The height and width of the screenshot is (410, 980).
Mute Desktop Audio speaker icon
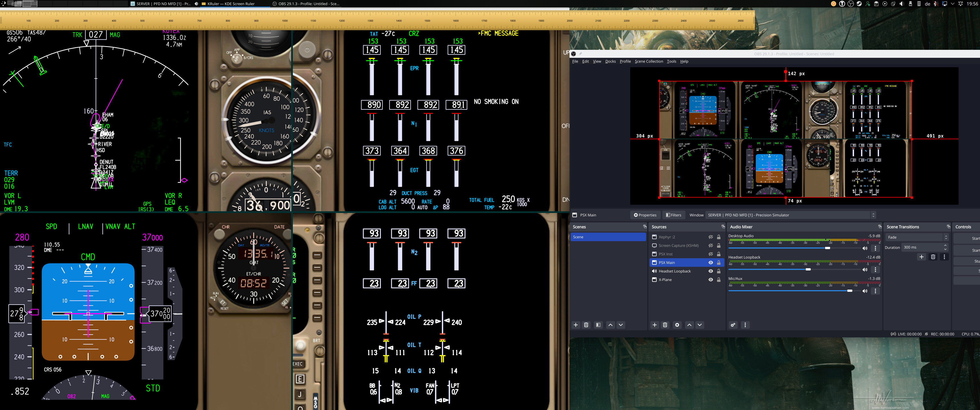[x=865, y=248]
